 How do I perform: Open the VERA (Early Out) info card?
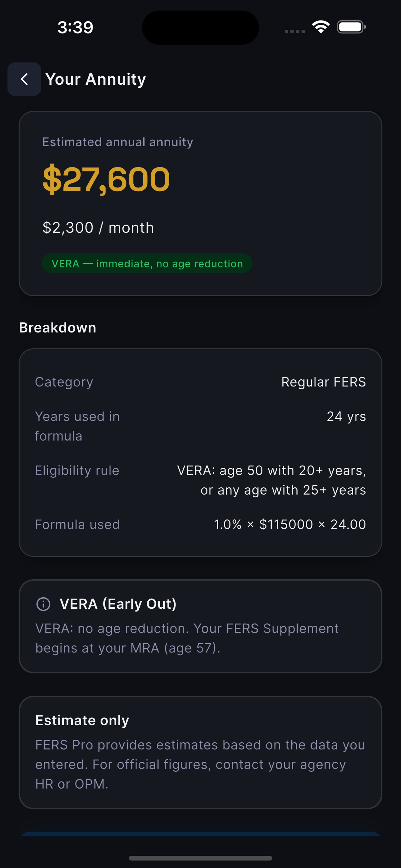[200, 626]
